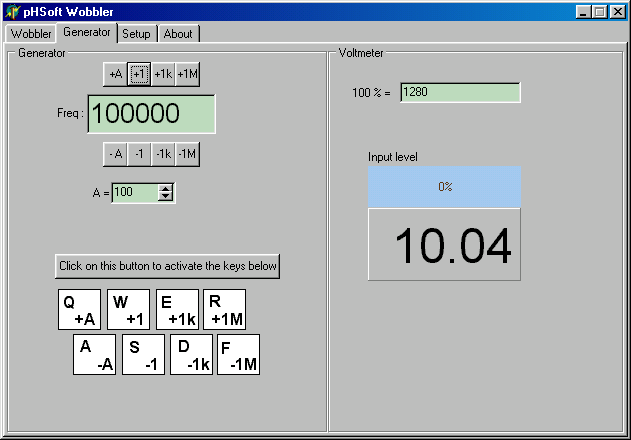Focus the Freq input field showing 100000
This screenshot has width=631, height=440.
coord(151,114)
